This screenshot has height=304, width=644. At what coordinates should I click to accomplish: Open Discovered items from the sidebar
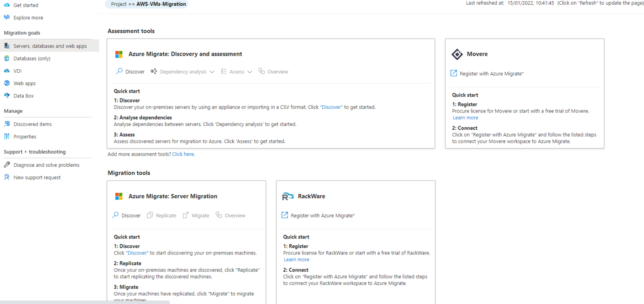33,124
